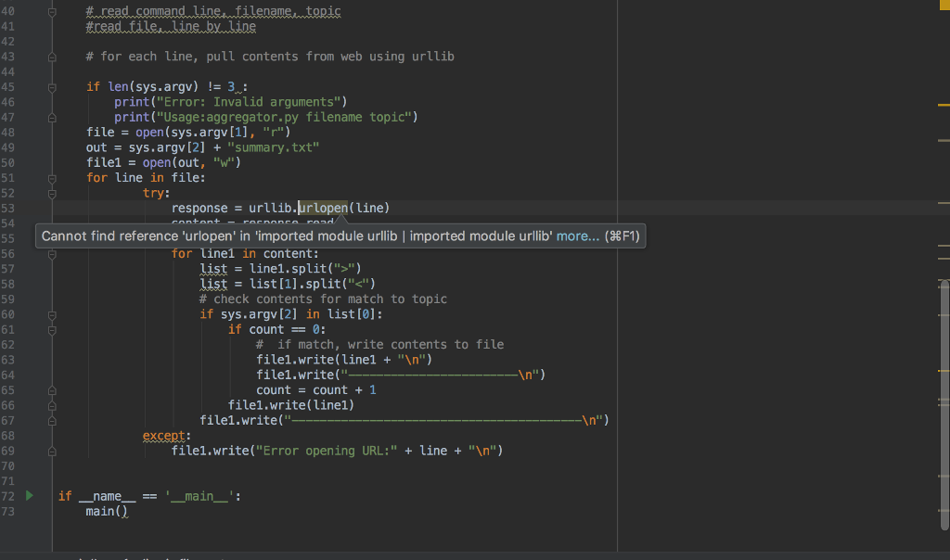The image size is (950, 560).
Task: Collapse the 'if sys.argv[2] in list[0]' block
Action: click(x=52, y=315)
